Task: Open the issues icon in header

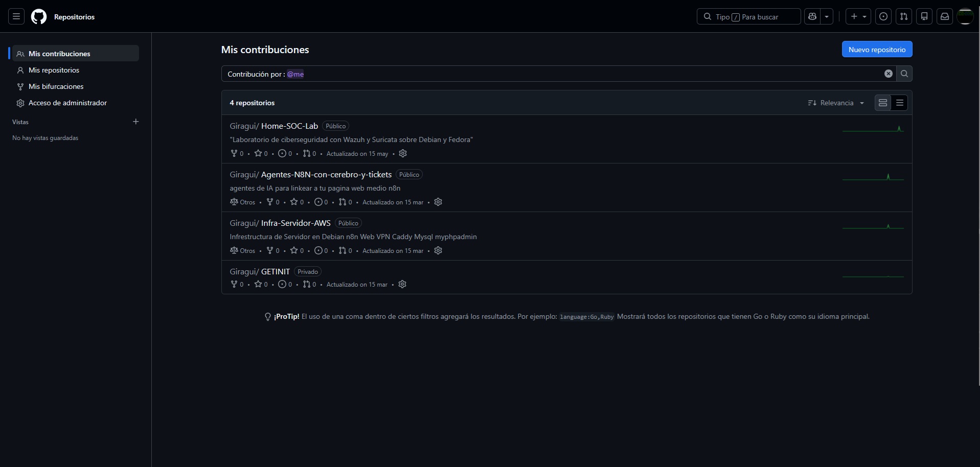Action: (x=883, y=16)
